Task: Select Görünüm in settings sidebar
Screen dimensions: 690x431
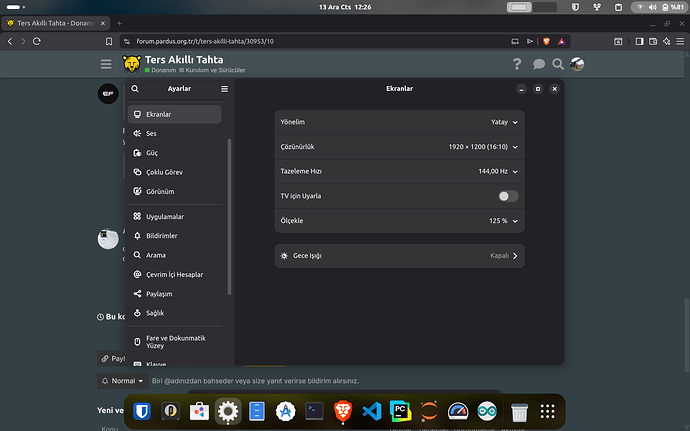Action: pos(159,191)
